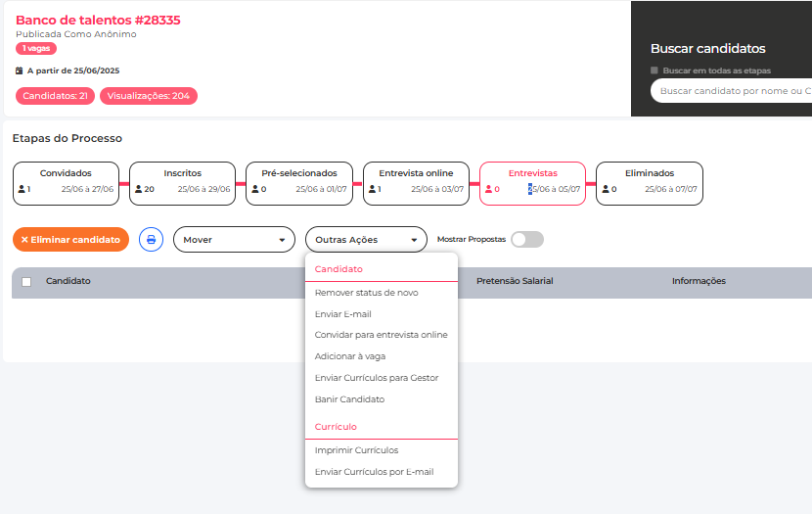Sort by Pretensão Salarial column header
This screenshot has width=812, height=514.
point(515,281)
